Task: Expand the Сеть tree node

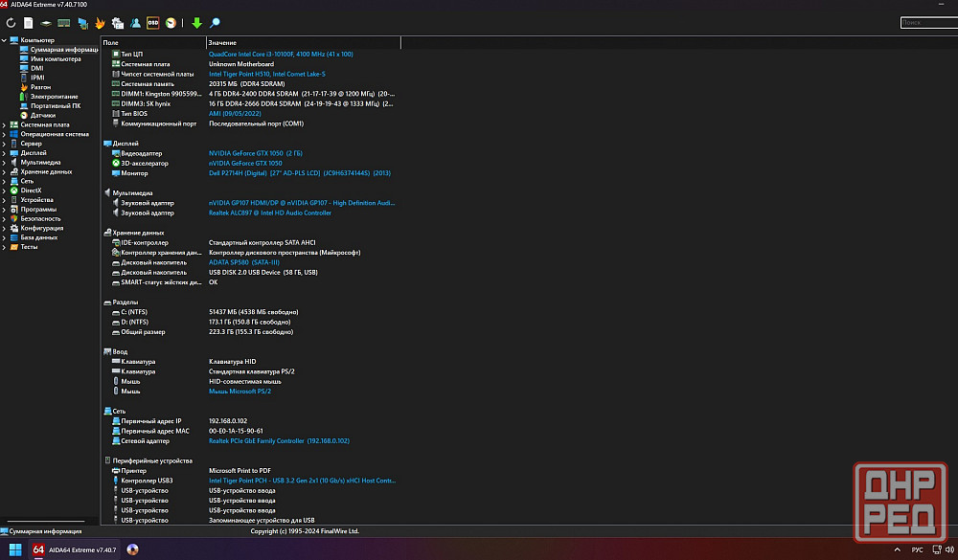Action: 4,181
